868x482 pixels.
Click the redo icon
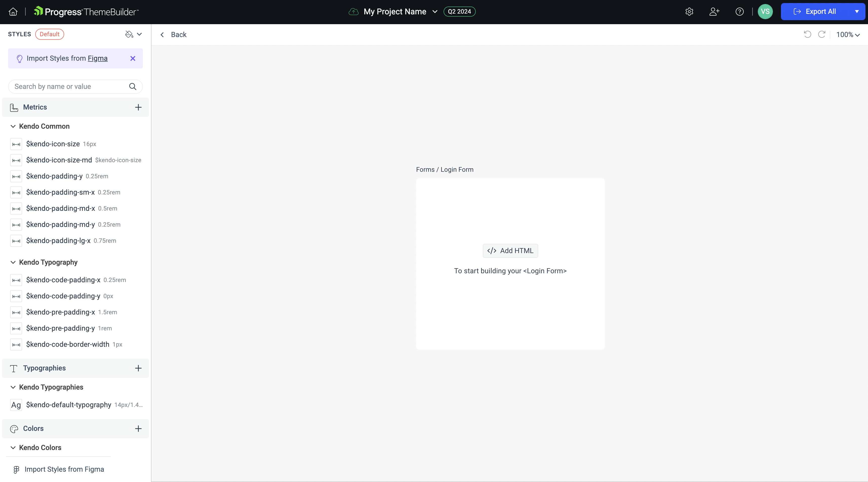(821, 35)
